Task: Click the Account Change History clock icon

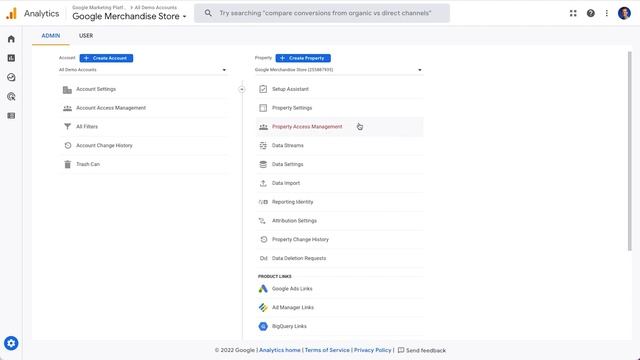Action: tap(68, 145)
